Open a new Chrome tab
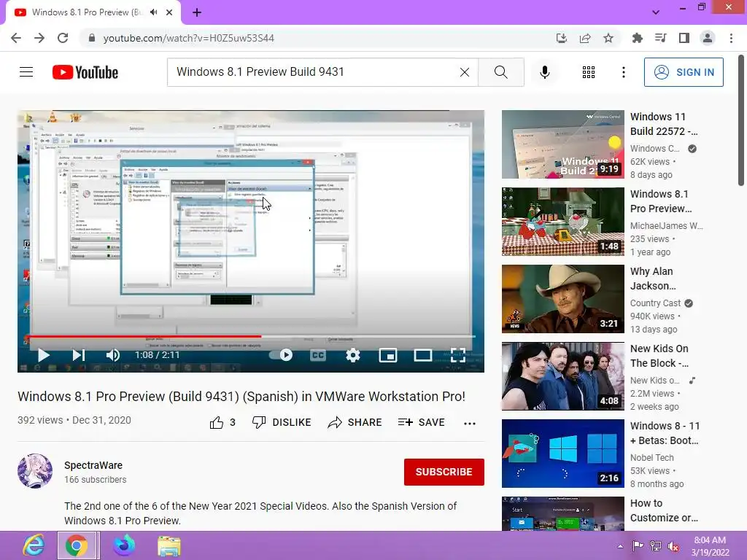The image size is (747, 560). (197, 12)
